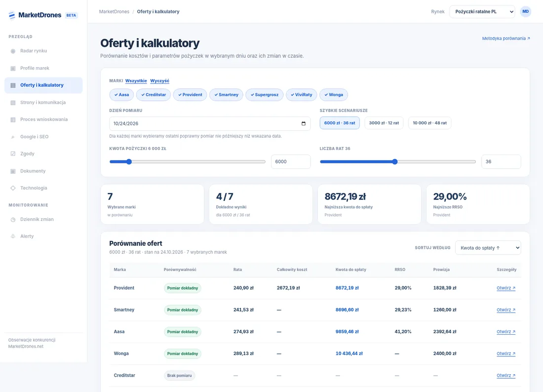The width and height of the screenshot is (543, 392).
Task: Toggle the Provident brand chip
Action: [190, 95]
